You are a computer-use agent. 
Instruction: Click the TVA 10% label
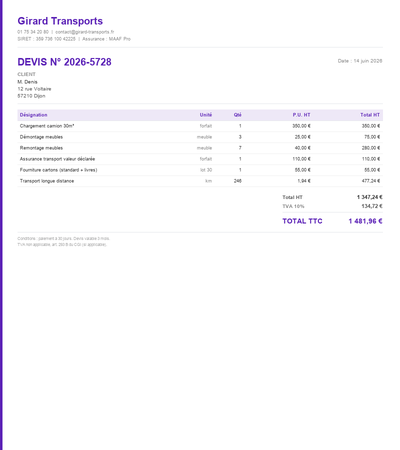click(293, 206)
